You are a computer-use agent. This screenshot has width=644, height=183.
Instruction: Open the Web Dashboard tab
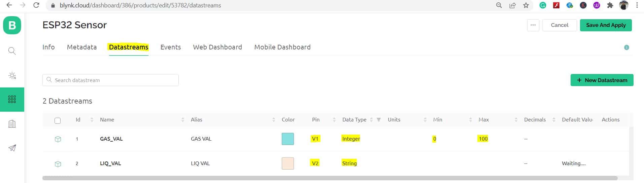(x=217, y=47)
